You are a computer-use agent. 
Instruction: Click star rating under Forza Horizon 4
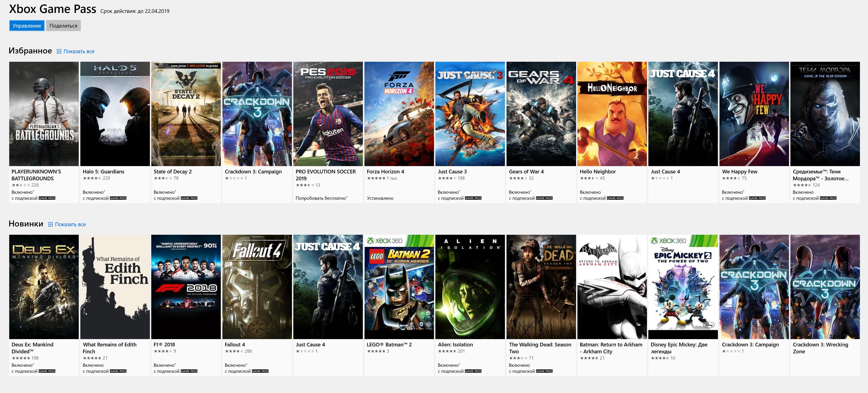(376, 178)
